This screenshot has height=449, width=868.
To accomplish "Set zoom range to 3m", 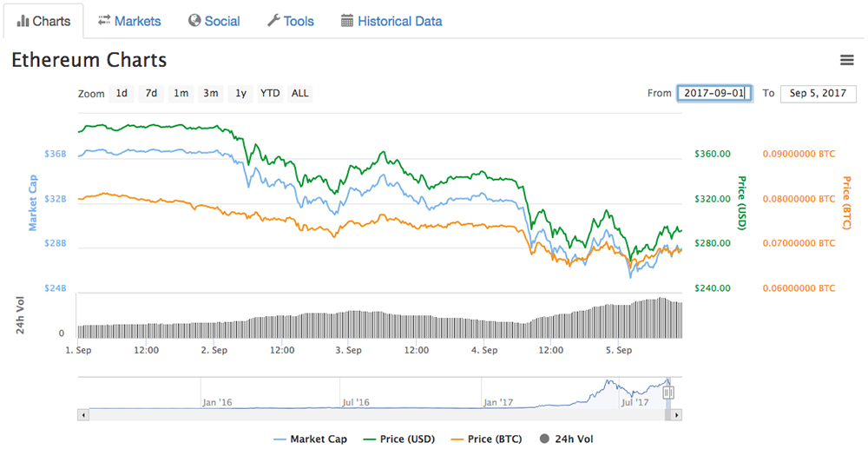I will tap(210, 93).
